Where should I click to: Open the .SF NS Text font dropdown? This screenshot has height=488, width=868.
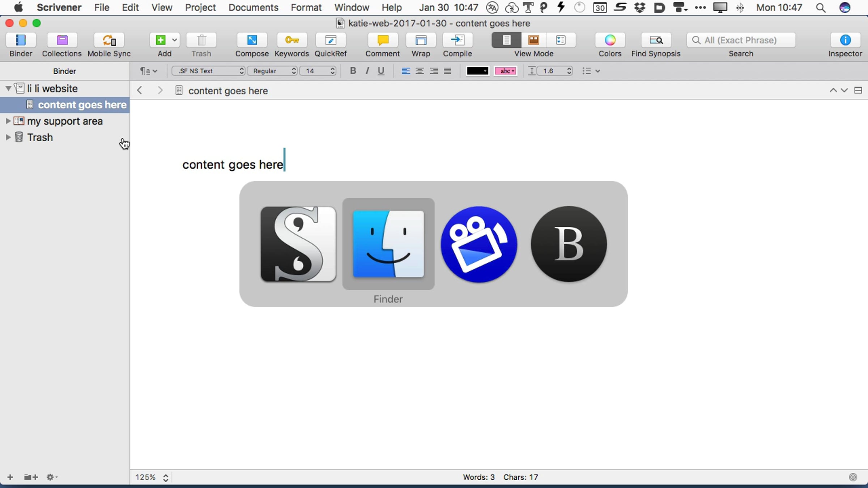coord(209,71)
